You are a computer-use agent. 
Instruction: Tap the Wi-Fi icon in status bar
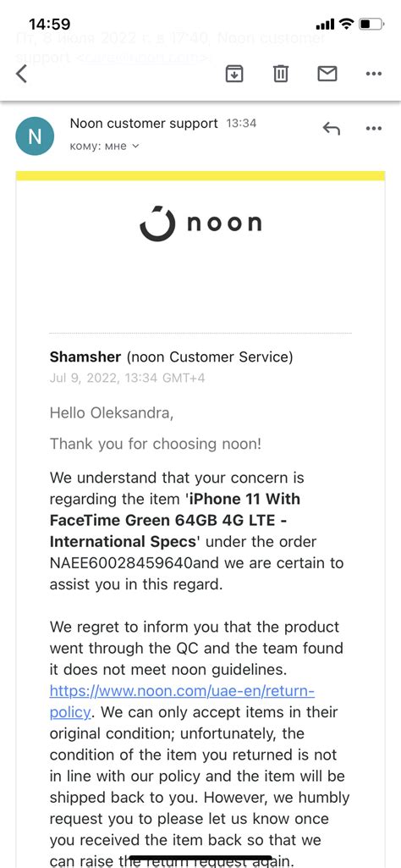(x=346, y=24)
